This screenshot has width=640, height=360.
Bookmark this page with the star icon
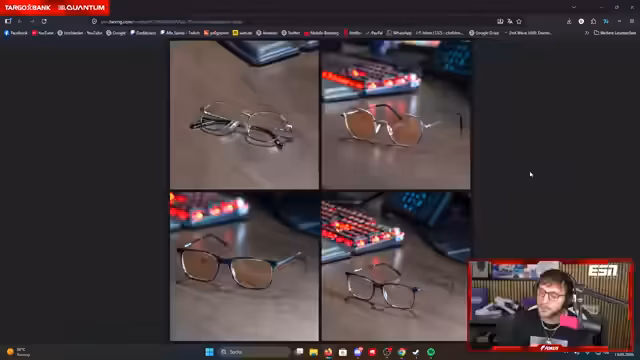pyautogui.click(x=519, y=21)
